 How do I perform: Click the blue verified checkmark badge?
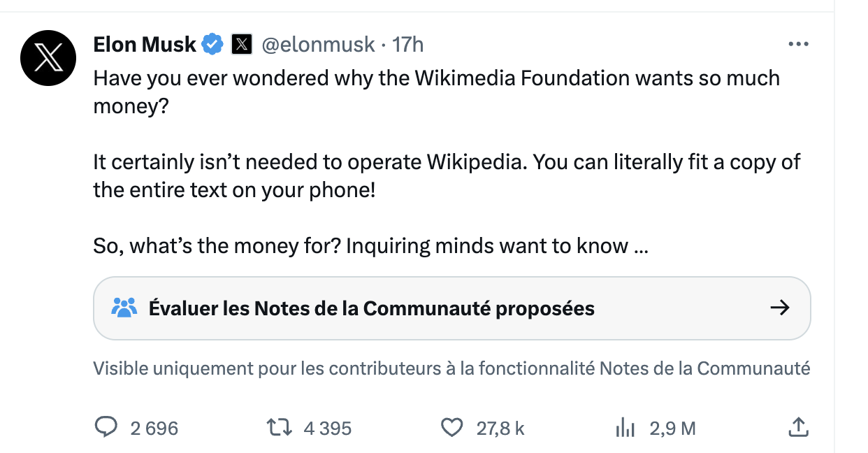(x=212, y=45)
